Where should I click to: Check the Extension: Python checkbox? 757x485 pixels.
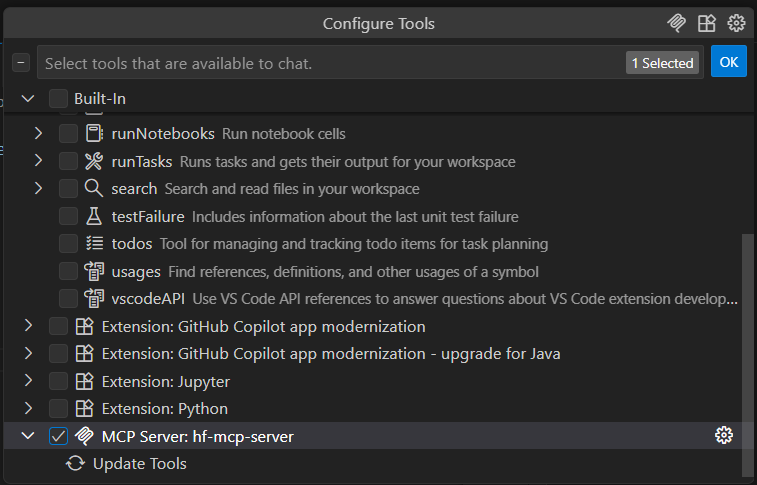58,409
